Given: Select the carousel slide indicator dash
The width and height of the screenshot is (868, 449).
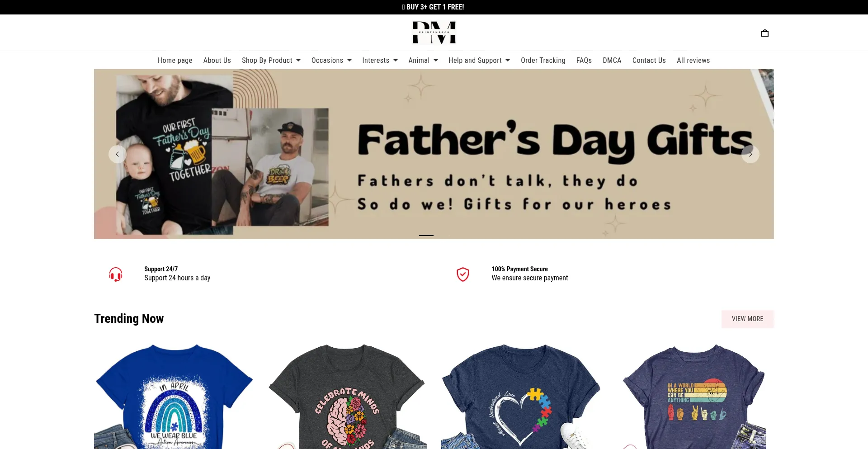Looking at the screenshot, I should pos(426,236).
